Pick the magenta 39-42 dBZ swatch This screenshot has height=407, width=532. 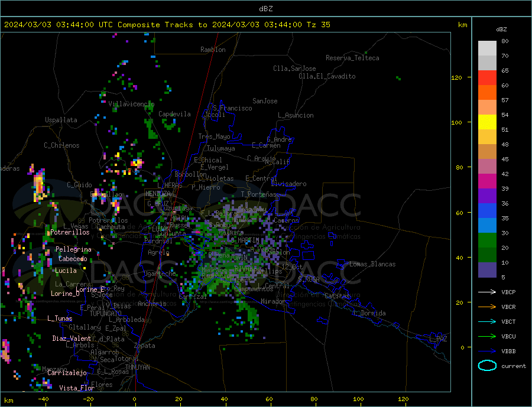coord(487,181)
